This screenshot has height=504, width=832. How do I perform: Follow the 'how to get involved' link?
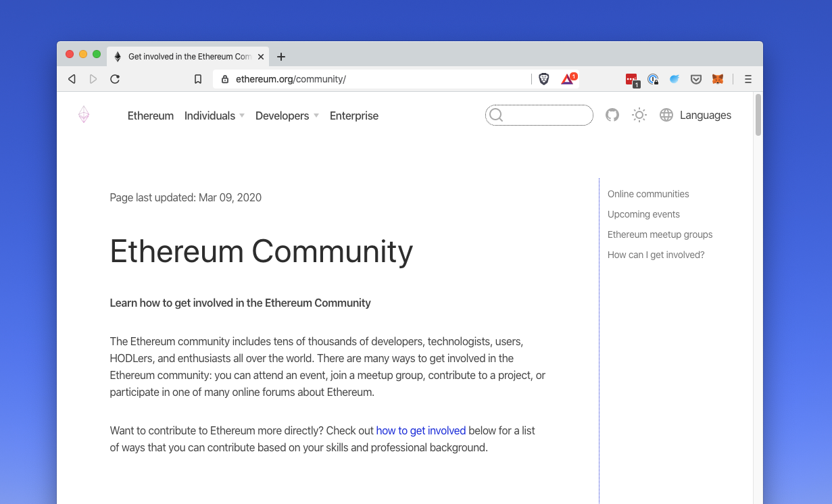click(420, 430)
